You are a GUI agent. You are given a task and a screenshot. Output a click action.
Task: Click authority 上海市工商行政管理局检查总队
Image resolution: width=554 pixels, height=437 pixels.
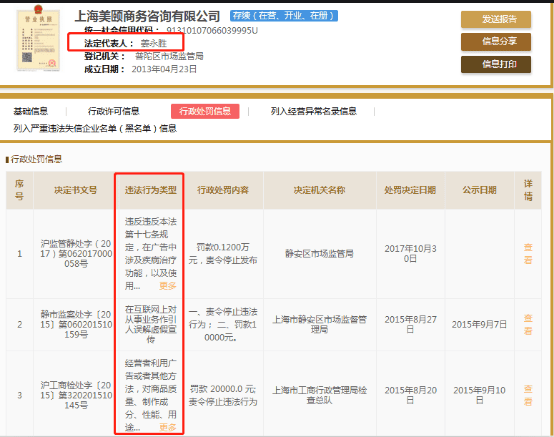[x=319, y=395]
